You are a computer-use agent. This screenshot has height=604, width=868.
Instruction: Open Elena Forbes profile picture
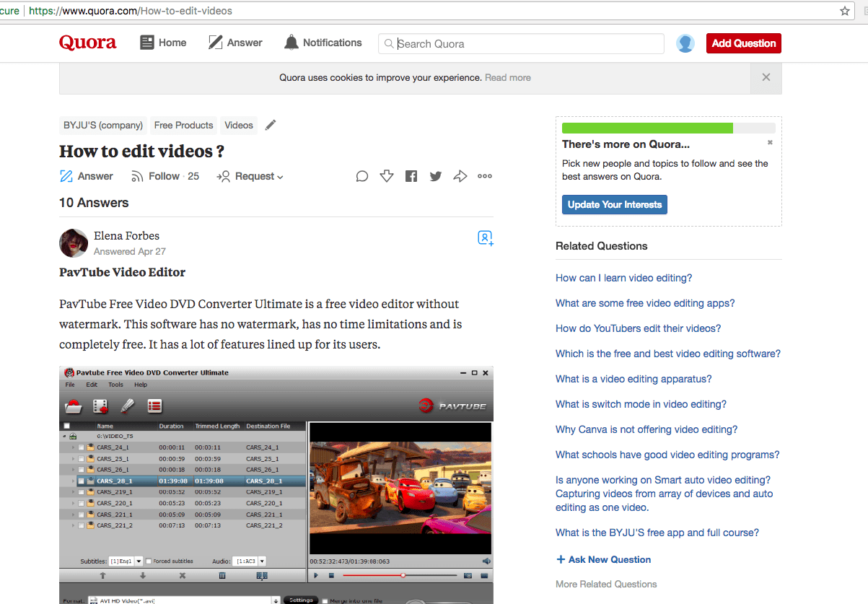click(x=74, y=243)
